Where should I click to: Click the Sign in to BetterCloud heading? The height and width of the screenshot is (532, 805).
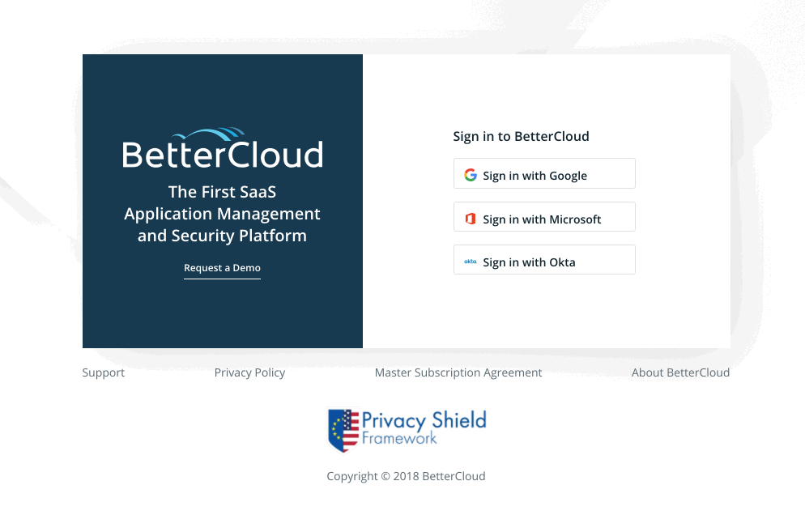pos(521,137)
